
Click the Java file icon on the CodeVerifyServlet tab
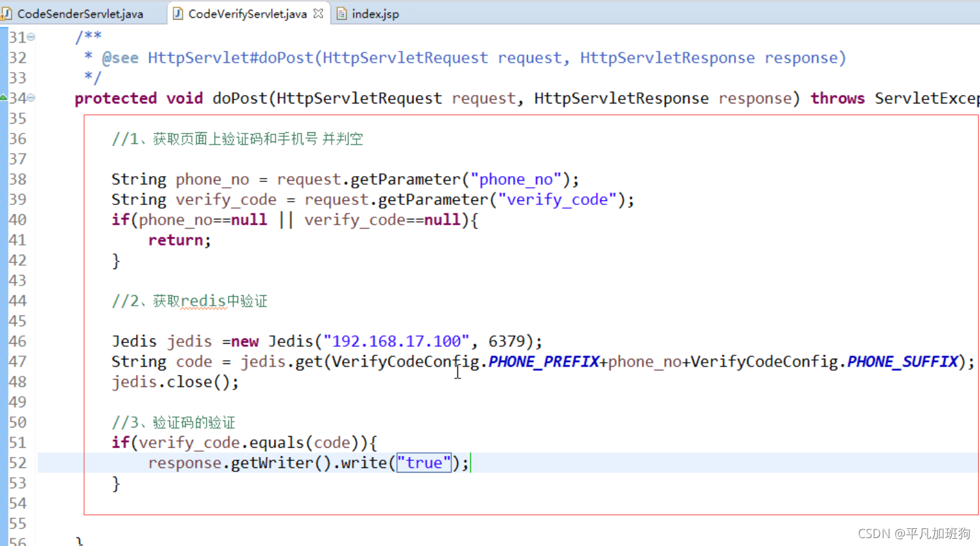tap(178, 13)
